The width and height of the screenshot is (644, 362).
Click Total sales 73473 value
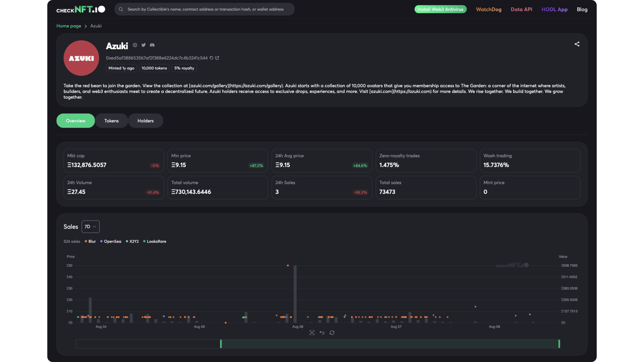pos(387,192)
